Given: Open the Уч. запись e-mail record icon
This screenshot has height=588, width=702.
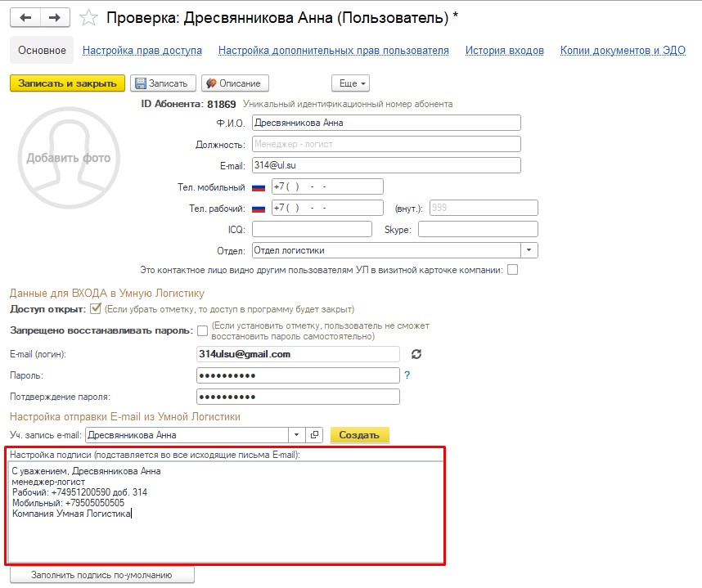Looking at the screenshot, I should (x=315, y=435).
